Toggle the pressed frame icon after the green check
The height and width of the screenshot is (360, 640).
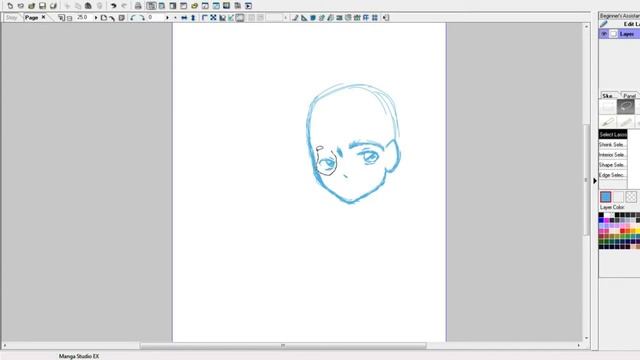pos(240,18)
